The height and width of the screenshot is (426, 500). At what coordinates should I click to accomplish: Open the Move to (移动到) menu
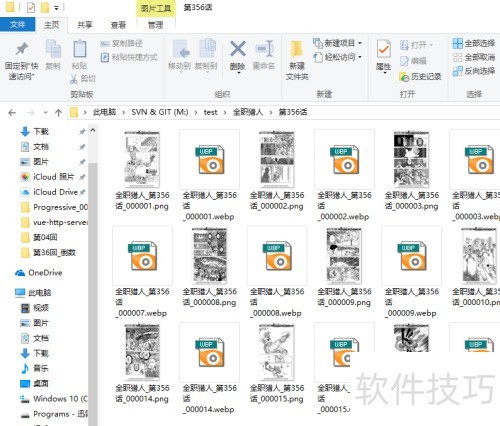[x=180, y=55]
